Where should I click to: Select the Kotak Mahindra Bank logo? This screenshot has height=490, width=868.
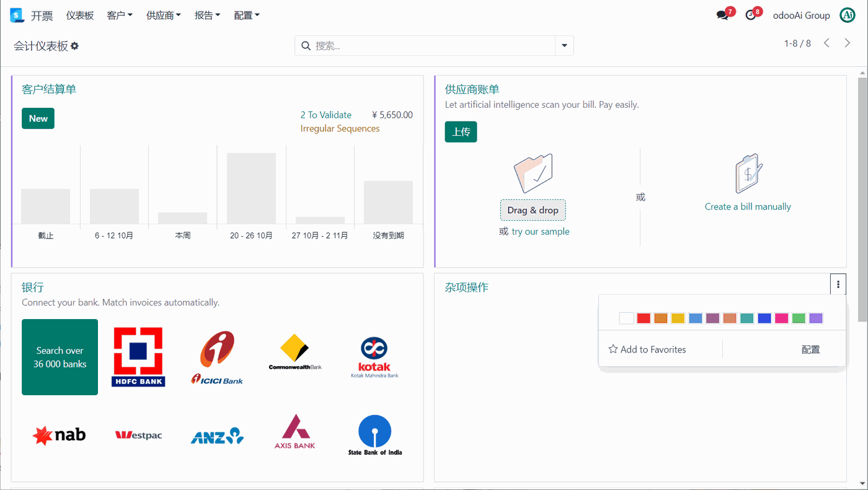(x=374, y=357)
